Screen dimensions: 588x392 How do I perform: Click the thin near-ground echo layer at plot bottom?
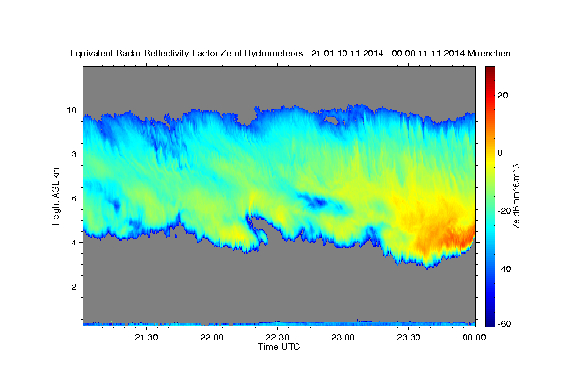click(279, 324)
